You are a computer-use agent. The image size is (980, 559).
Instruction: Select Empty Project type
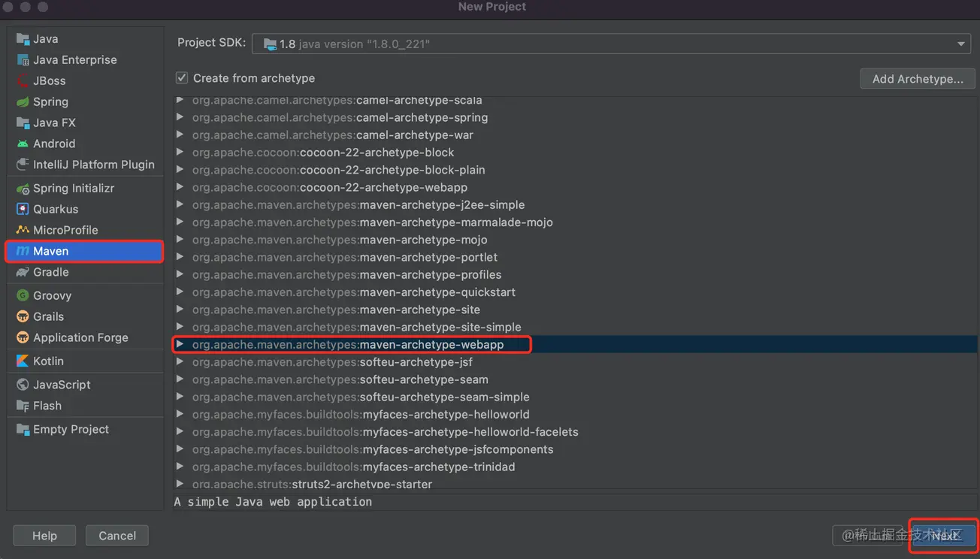85,430
